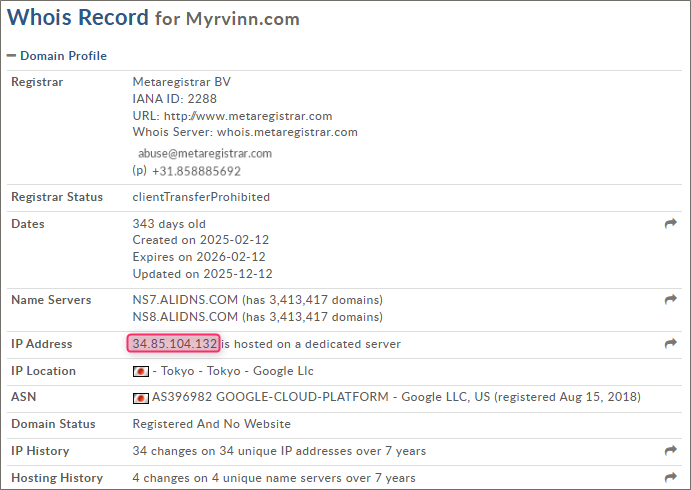Click the highlighted IP address 34.85.104.132

coord(174,344)
